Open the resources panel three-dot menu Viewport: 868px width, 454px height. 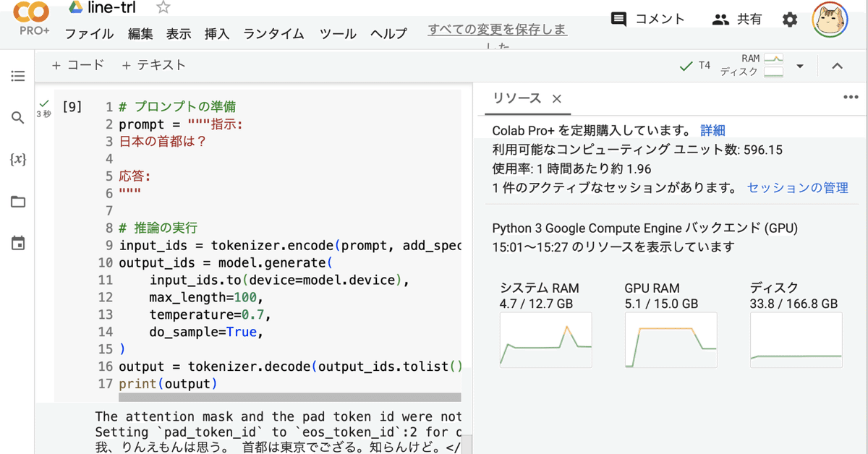(851, 98)
